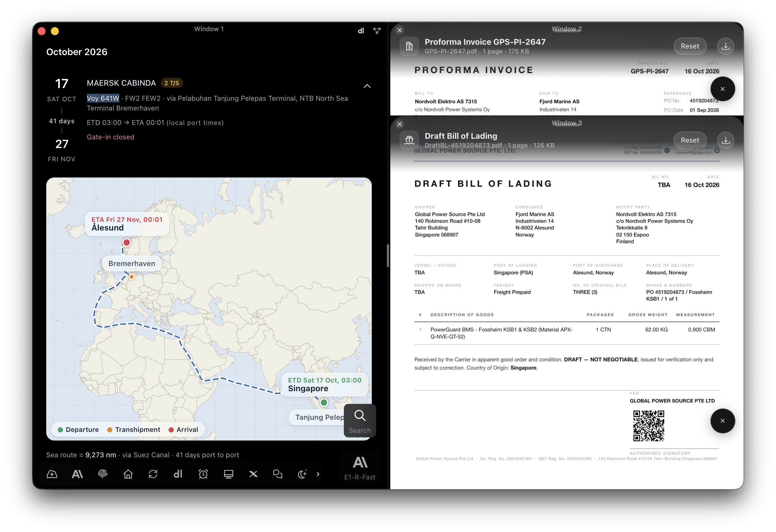Click the highlighted Voy 641W text
776x532 pixels.
[103, 98]
